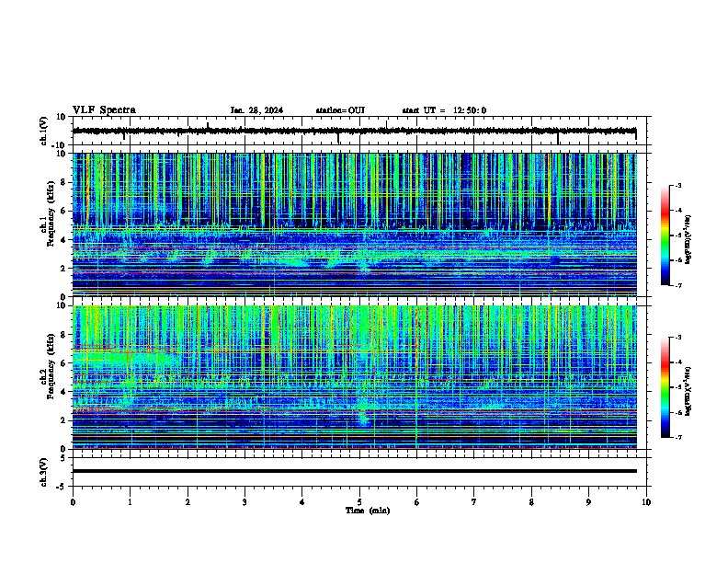Click inside the ch.2 spectrogram panel
This screenshot has width=728, height=563.
355,377
